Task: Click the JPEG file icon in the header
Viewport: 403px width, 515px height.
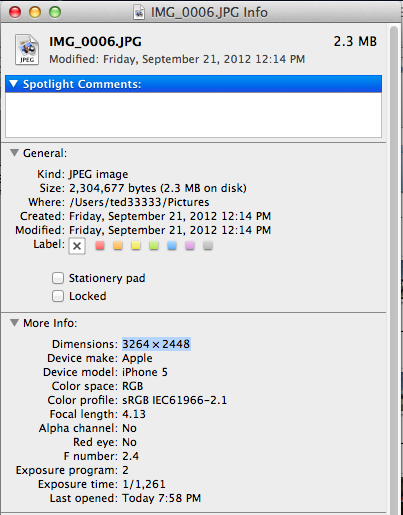Action: 27,50
